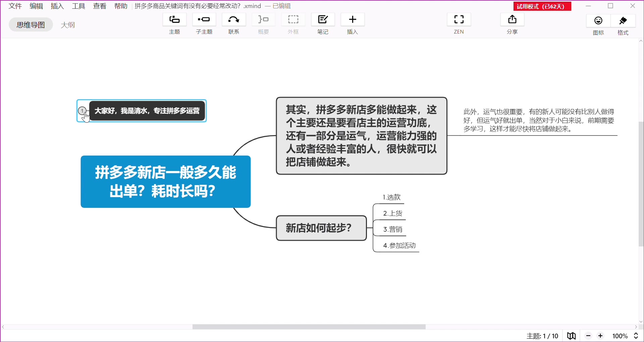
Task: Select subtopic 1.选款
Action: tap(392, 197)
